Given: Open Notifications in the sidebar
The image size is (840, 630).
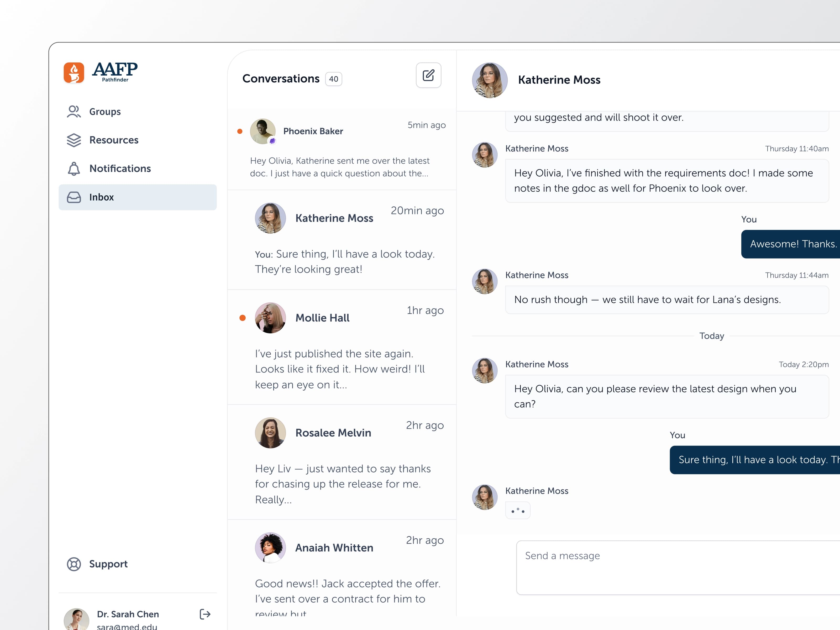Looking at the screenshot, I should (x=138, y=169).
